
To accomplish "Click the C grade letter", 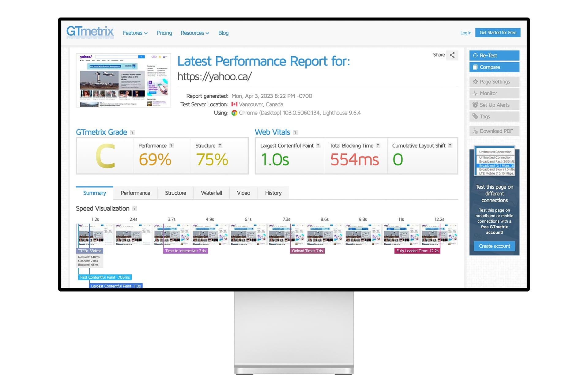I will (x=105, y=156).
